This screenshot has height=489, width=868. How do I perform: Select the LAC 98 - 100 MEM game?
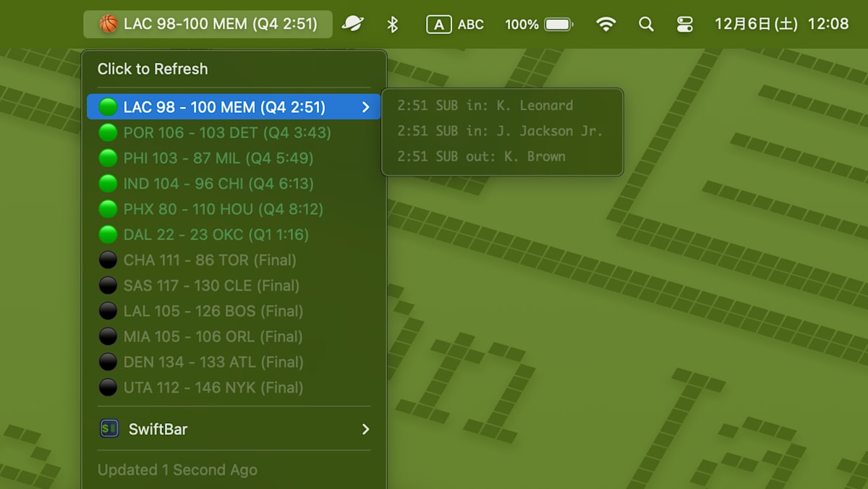click(234, 107)
